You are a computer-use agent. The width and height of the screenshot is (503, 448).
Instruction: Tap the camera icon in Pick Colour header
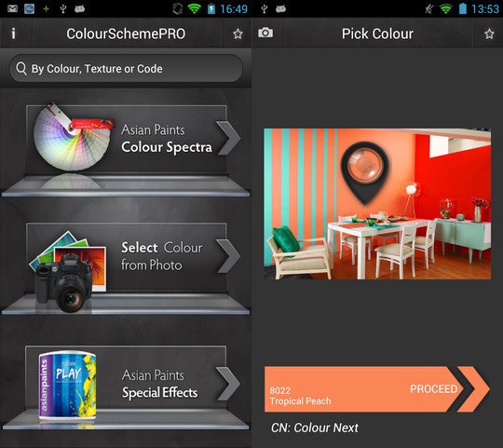[265, 33]
